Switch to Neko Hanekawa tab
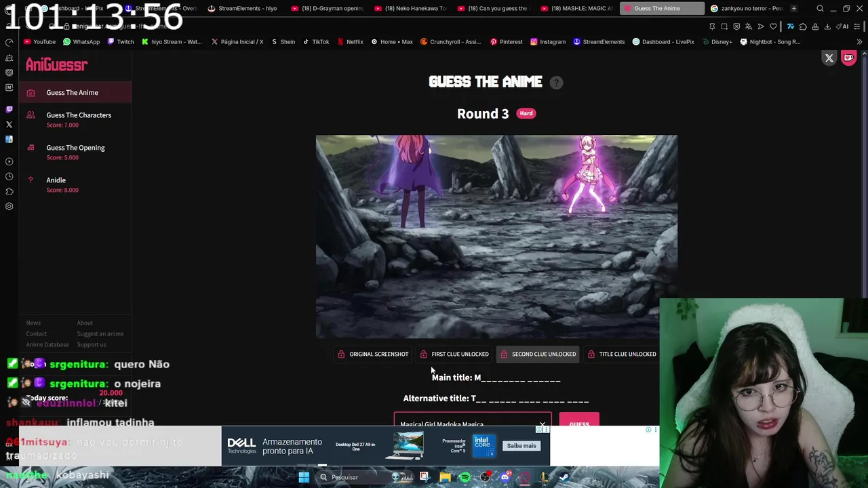 tap(412, 8)
